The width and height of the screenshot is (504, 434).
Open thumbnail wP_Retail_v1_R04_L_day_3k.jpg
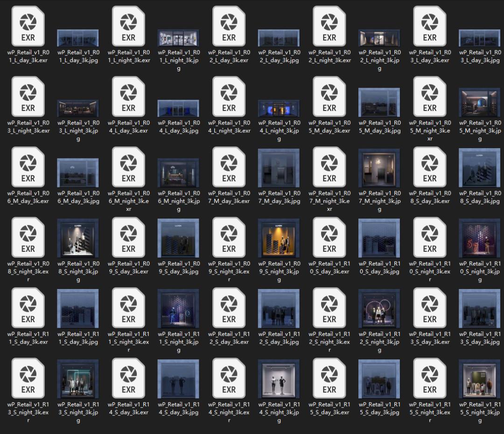[178, 108]
